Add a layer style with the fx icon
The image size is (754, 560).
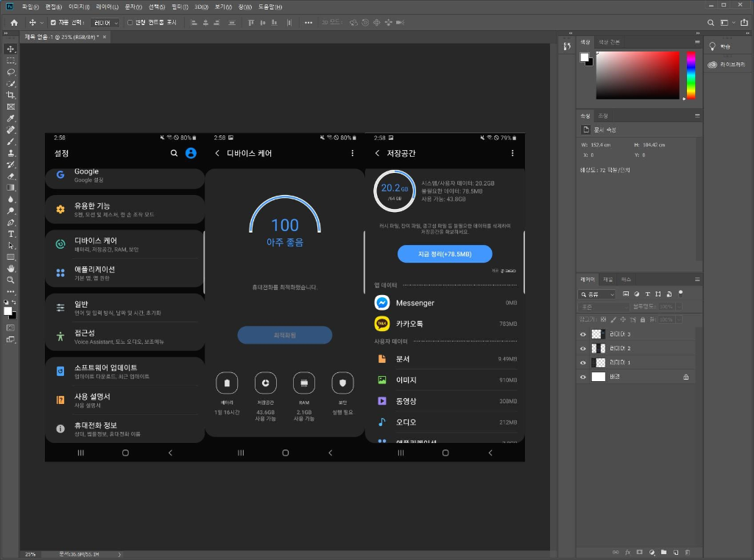point(627,553)
